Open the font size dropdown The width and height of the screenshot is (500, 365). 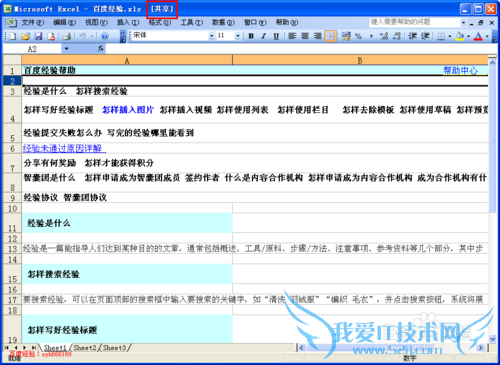tap(238, 36)
